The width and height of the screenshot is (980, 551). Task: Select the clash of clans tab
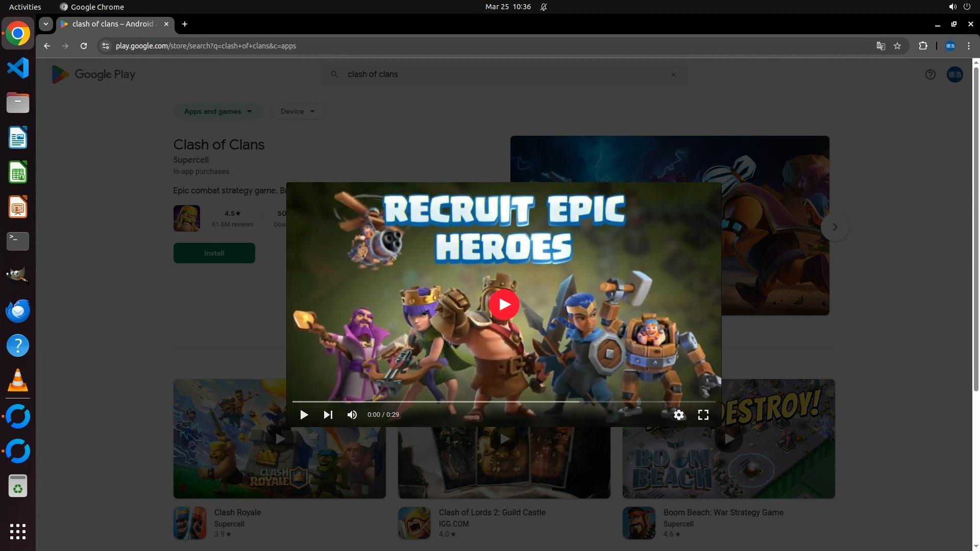112,24
